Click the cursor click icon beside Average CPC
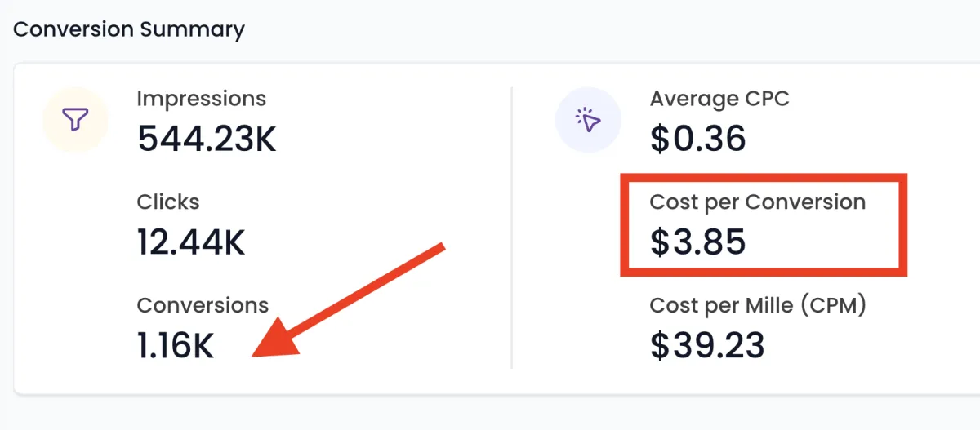The image size is (980, 430). click(x=588, y=121)
